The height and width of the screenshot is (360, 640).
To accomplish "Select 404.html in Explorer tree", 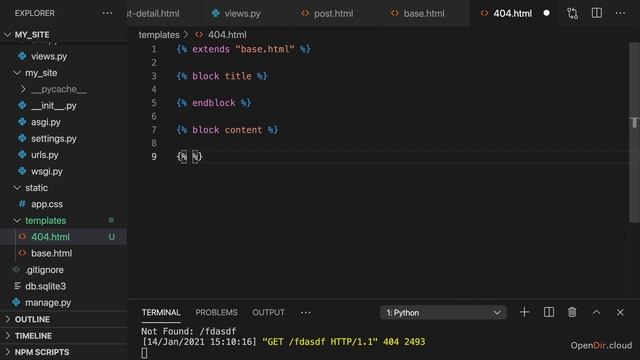I will pyautogui.click(x=63, y=237).
